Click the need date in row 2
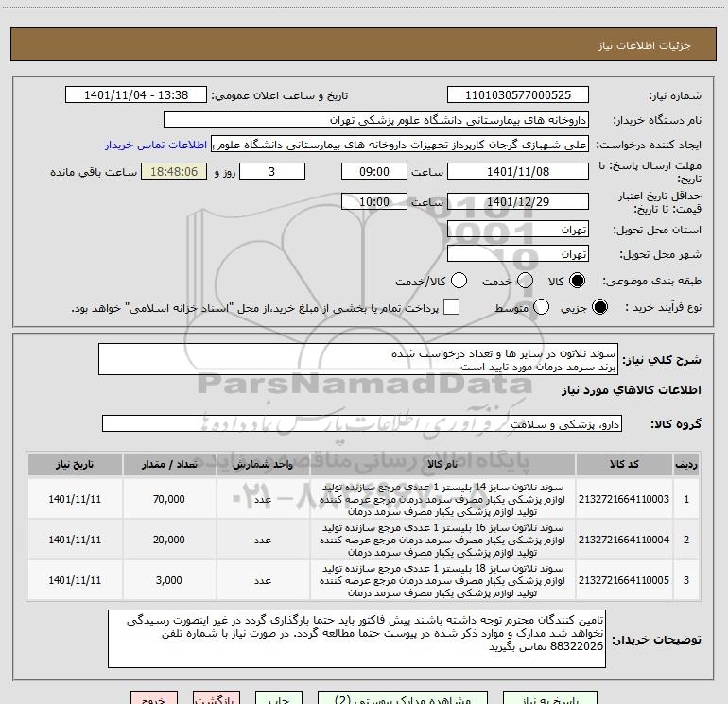The width and height of the screenshot is (728, 704). coord(75,540)
